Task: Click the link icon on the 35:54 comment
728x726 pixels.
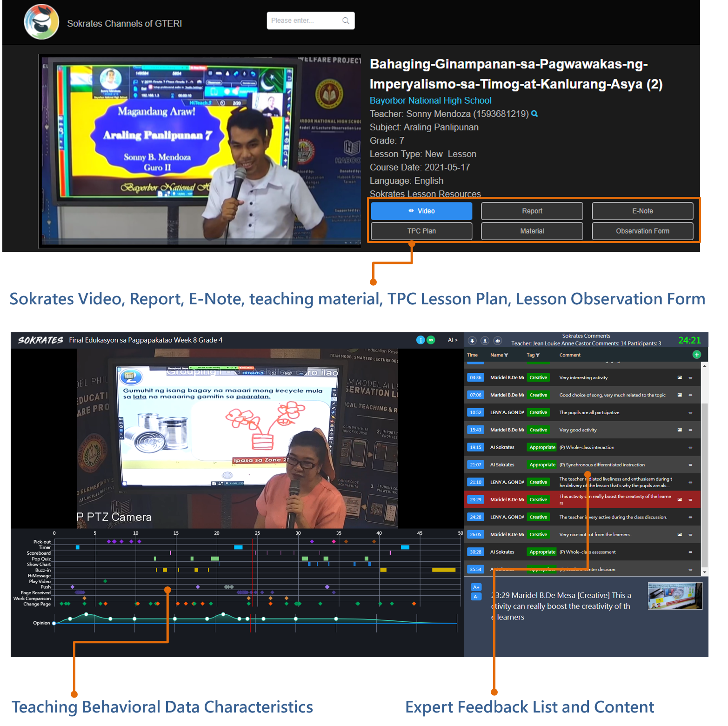Action: (x=690, y=569)
